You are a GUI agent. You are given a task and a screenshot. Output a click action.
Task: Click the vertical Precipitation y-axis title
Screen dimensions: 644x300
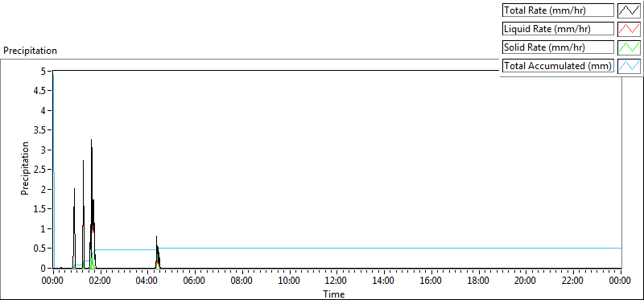click(25, 168)
